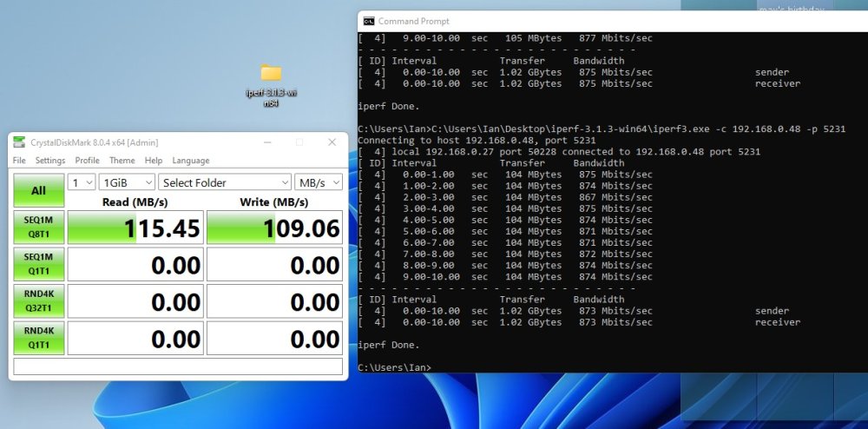868x429 pixels.
Task: Click the 0.00-1.00 sec interval row
Action: pos(505,175)
